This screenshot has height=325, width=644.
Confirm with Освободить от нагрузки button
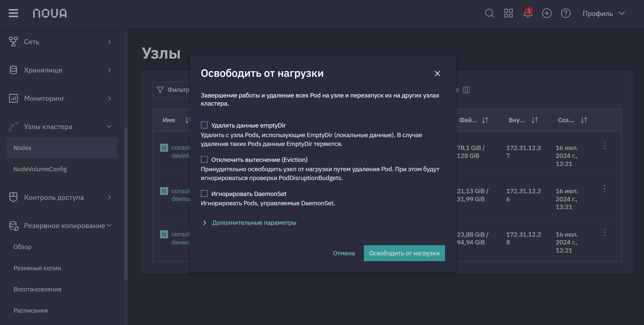(x=404, y=253)
